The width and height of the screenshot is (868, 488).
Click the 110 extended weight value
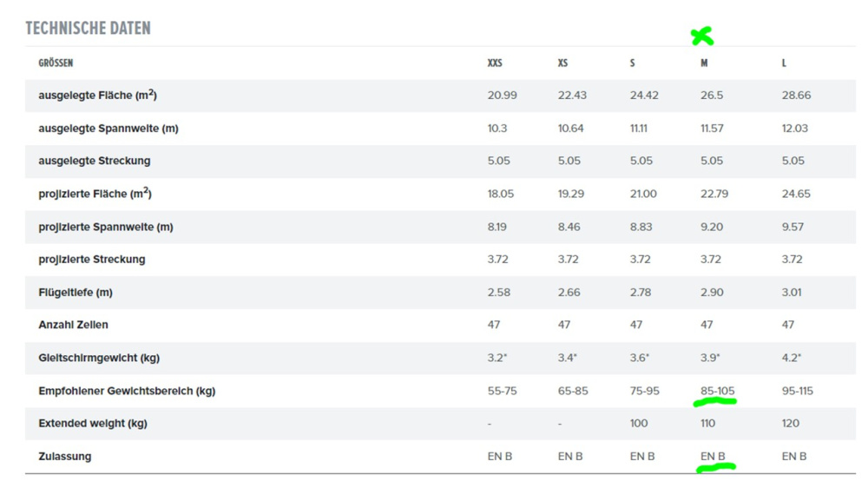[x=707, y=424]
